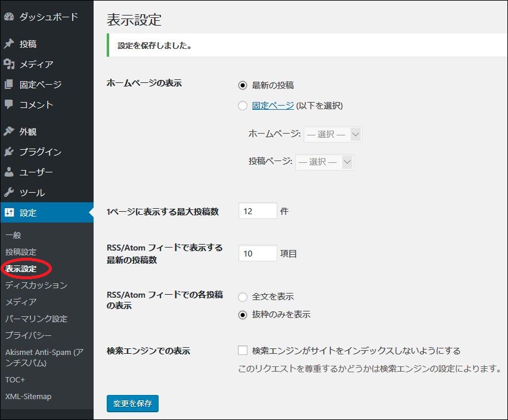Select the 最新の投稿 radio button

click(243, 85)
